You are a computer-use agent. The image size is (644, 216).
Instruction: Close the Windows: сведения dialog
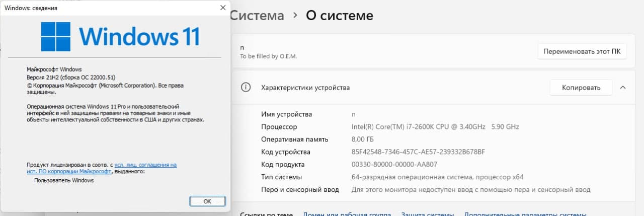click(223, 8)
